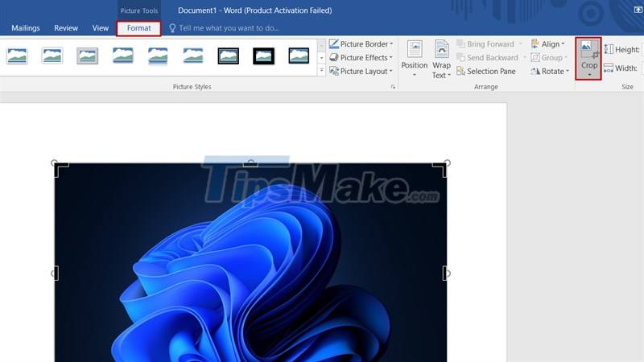Click the picture Height icon
This screenshot has width=644, height=362.
coord(609,50)
